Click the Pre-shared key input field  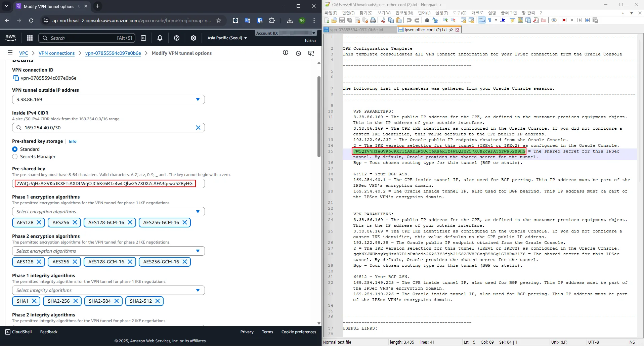pyautogui.click(x=108, y=183)
